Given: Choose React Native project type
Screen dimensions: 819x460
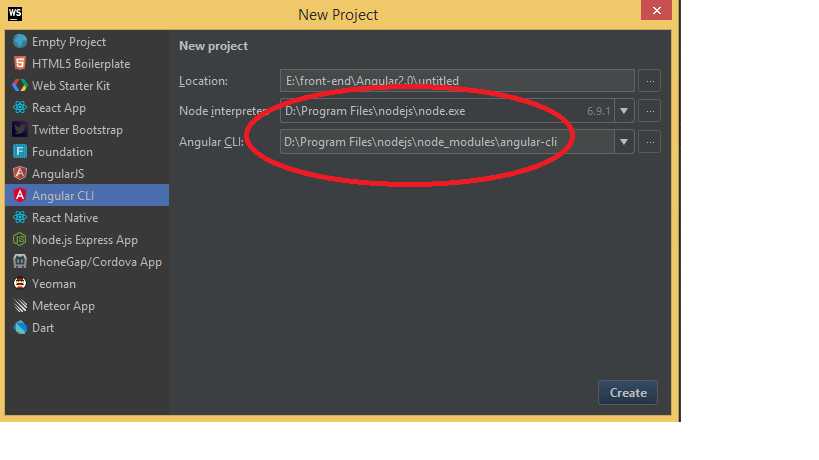Looking at the screenshot, I should (x=87, y=217).
